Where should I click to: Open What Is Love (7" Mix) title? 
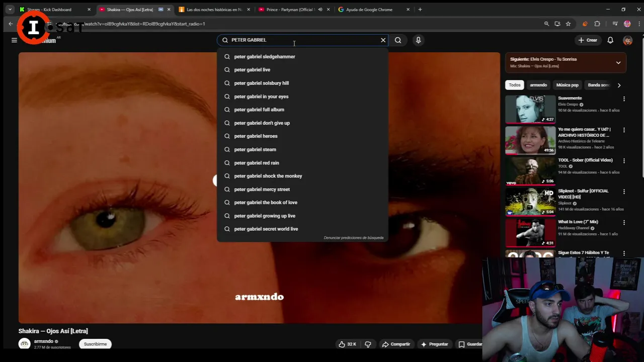(578, 222)
